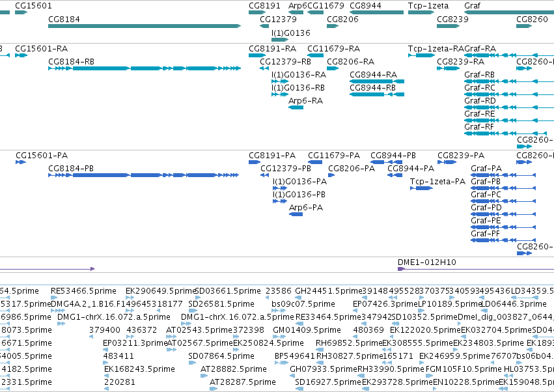Click the l(1)G0136-PB protein feature
Image resolution: width=554 pixels, height=392 pixels.
(280, 201)
